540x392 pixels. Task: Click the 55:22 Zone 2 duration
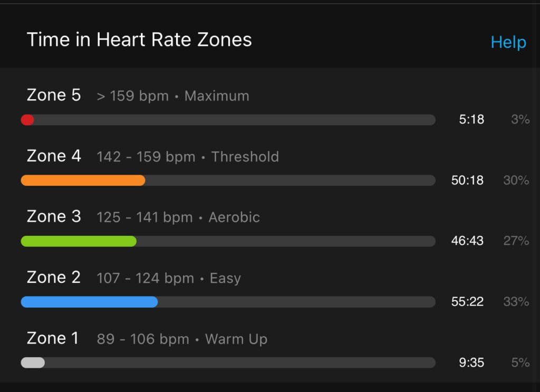coord(467,302)
